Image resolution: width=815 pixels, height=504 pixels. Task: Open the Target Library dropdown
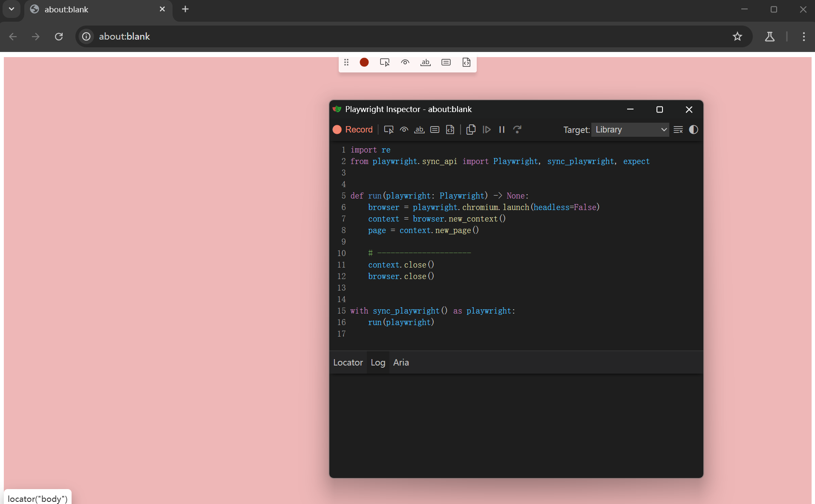pyautogui.click(x=630, y=130)
